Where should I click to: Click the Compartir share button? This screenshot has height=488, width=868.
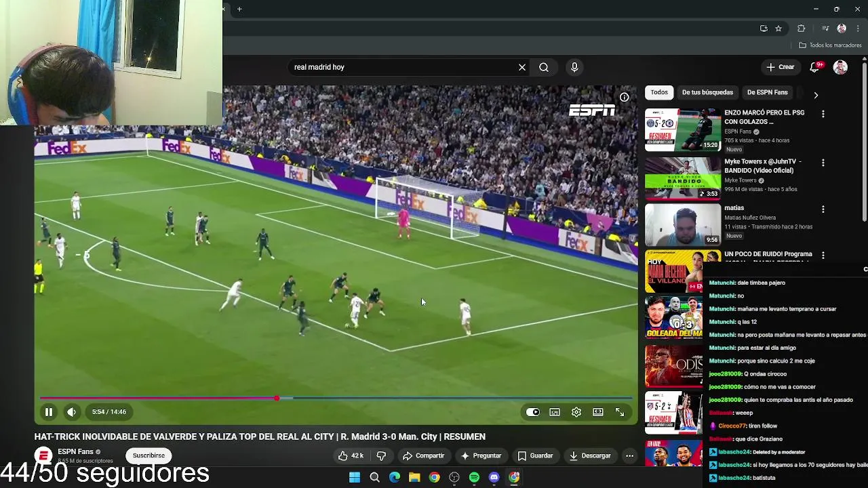[423, 455]
